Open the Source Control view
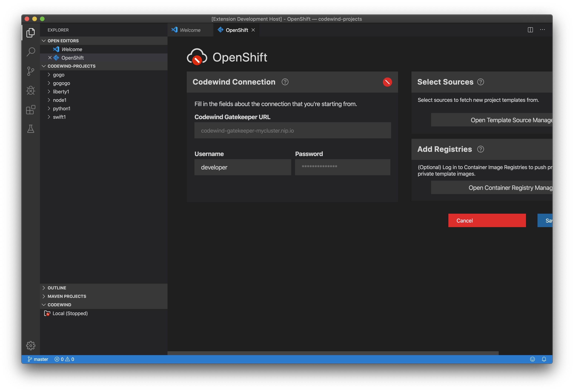The width and height of the screenshot is (574, 392). pos(31,71)
